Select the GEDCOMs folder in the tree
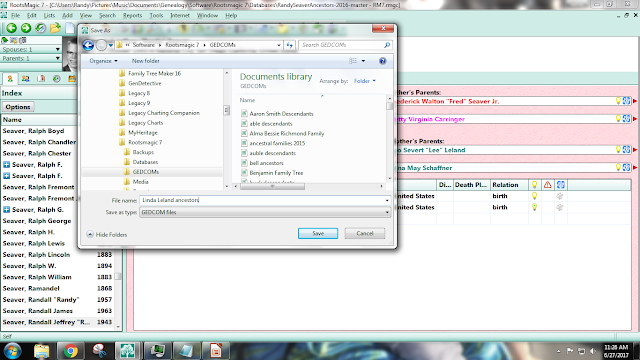This screenshot has height=360, width=640. coord(145,172)
